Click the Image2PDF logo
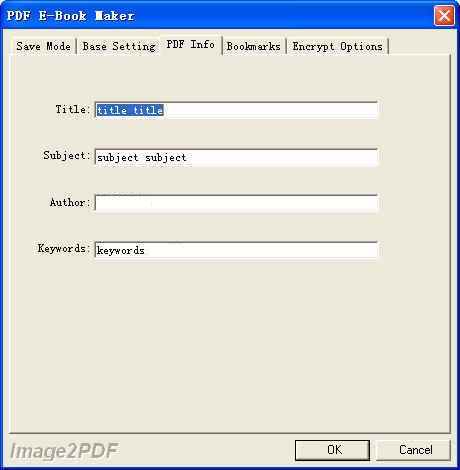Image resolution: width=460 pixels, height=470 pixels. click(64, 451)
